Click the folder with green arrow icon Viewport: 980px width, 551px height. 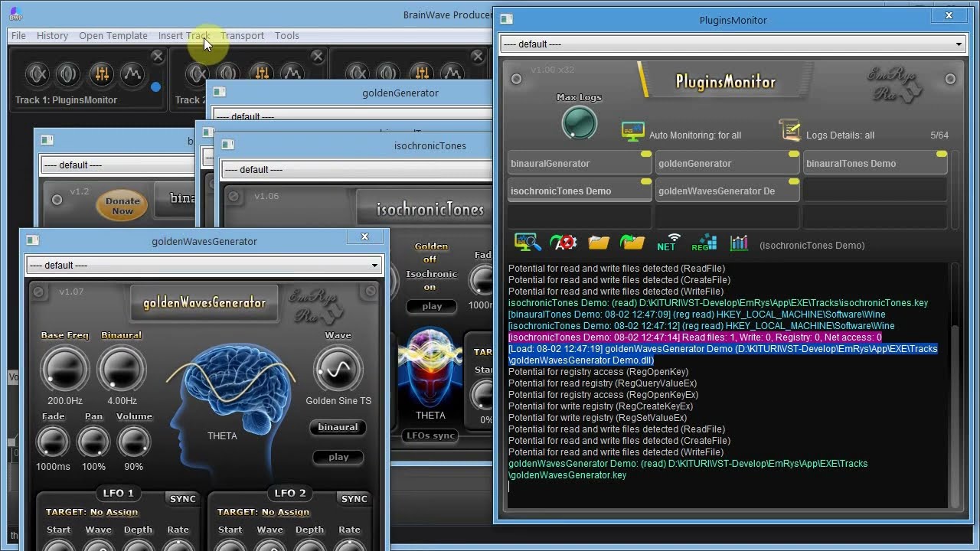coord(632,243)
